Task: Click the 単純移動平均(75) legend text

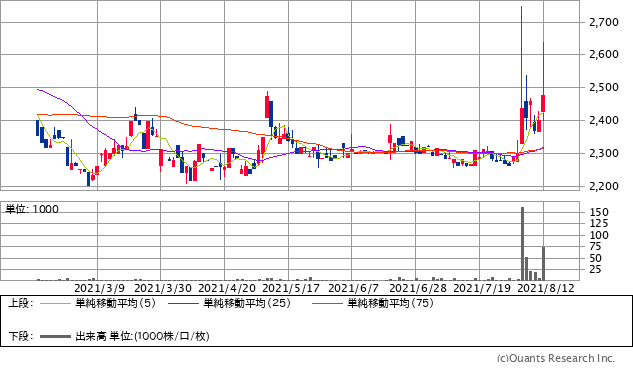Action: pos(390,303)
